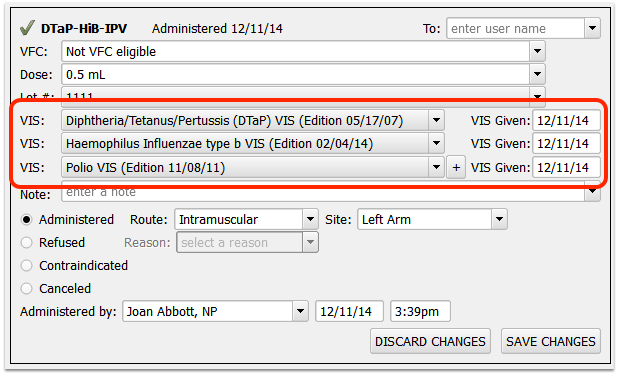Mark the vaccine as Contraindicated

click(26, 266)
